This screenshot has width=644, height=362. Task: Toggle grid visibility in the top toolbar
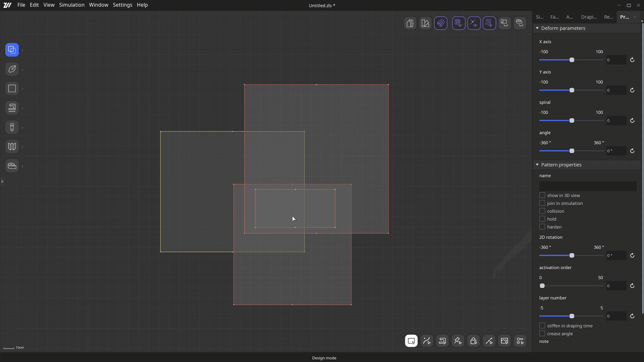coord(459,23)
